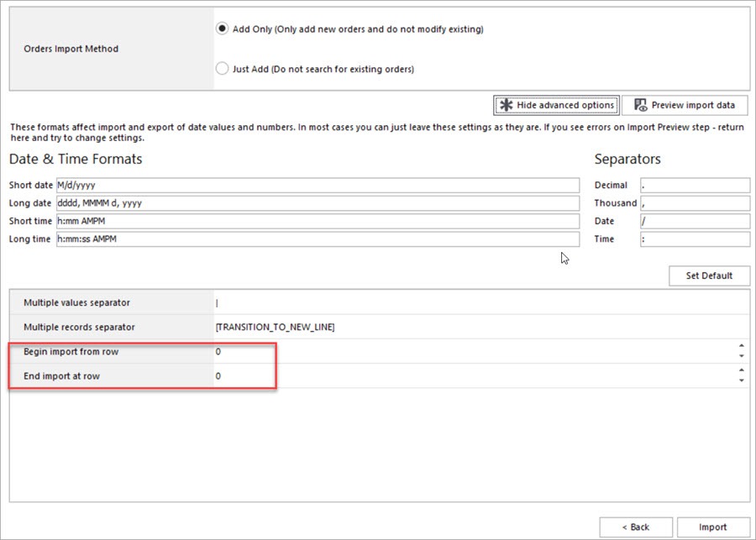
Task: Select the Just Add radio option
Action: [222, 69]
